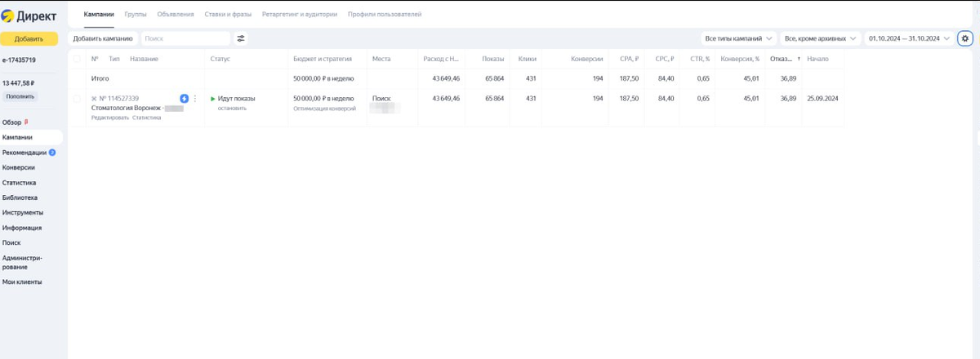Open Инструменты in the sidebar
The height and width of the screenshot is (359, 980).
pyautogui.click(x=23, y=213)
